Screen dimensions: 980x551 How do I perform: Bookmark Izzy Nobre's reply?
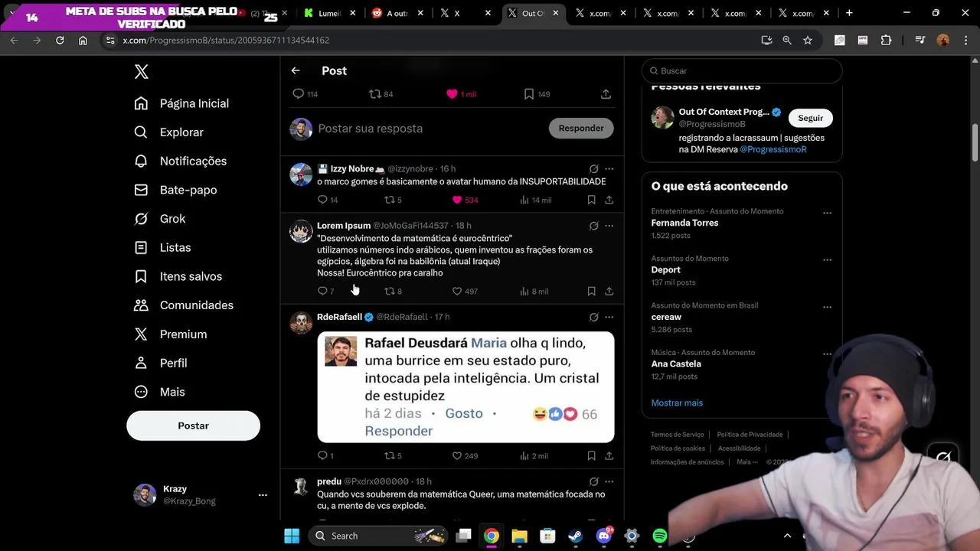tap(591, 200)
